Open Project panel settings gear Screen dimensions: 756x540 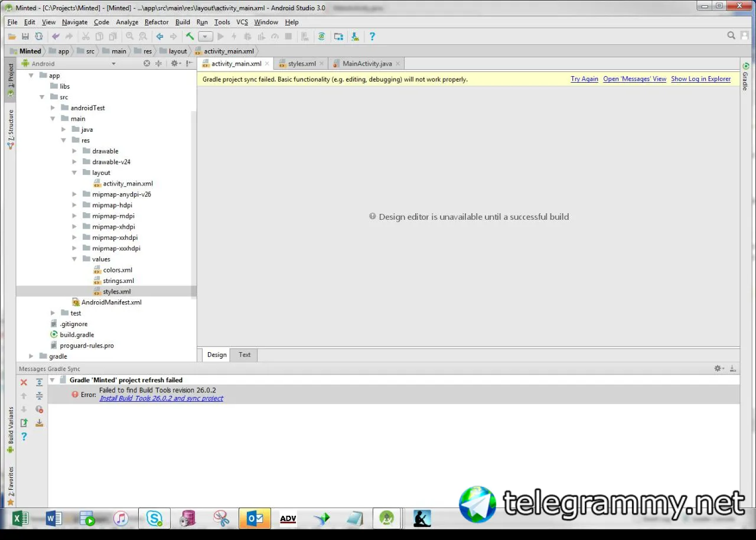coord(175,63)
